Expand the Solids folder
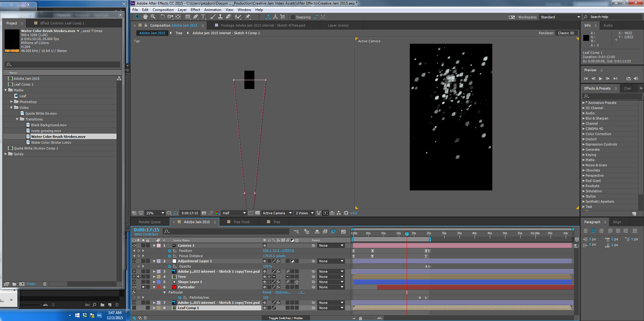Viewport: 644px width, 321px height. point(6,154)
